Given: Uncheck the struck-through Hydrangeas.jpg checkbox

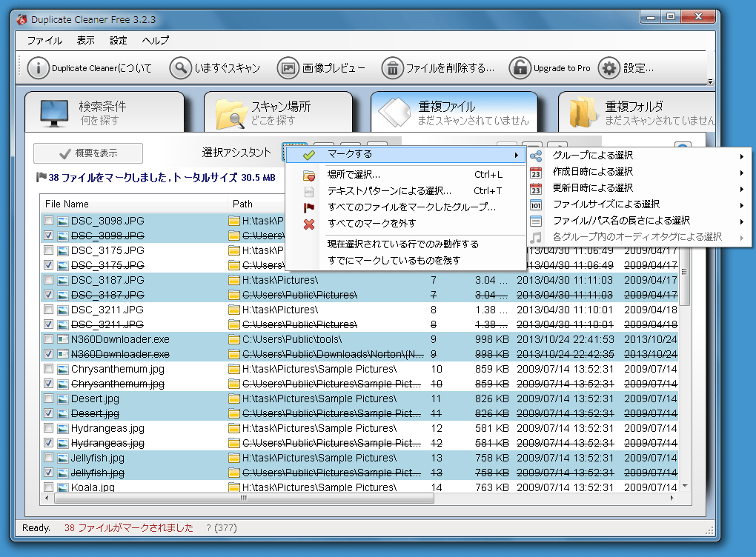Looking at the screenshot, I should [x=48, y=443].
